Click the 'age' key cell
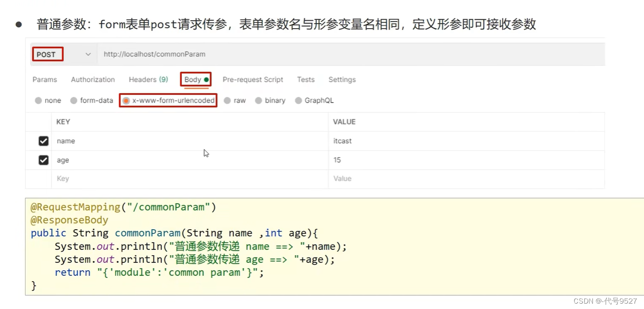This screenshot has width=644, height=309. tap(190, 160)
